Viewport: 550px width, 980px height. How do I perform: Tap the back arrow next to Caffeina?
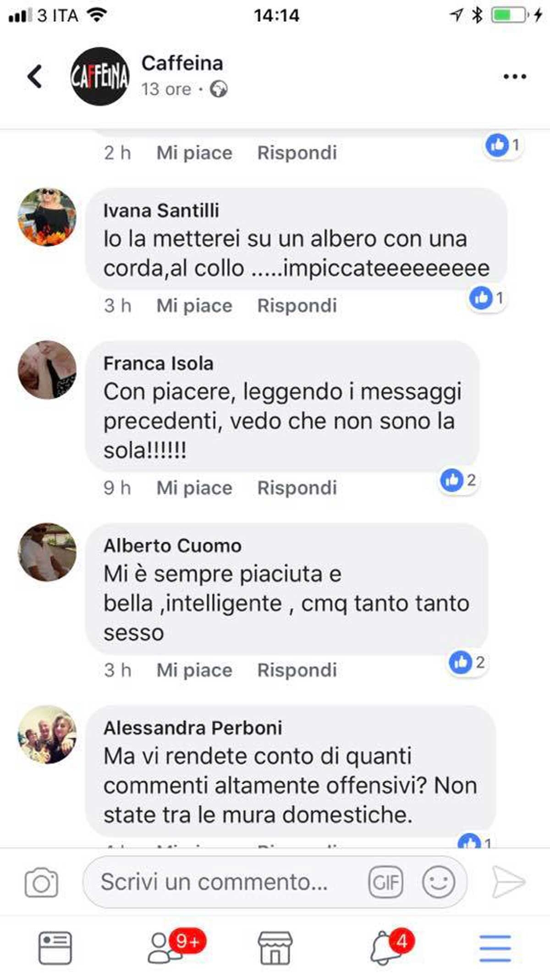(x=35, y=76)
